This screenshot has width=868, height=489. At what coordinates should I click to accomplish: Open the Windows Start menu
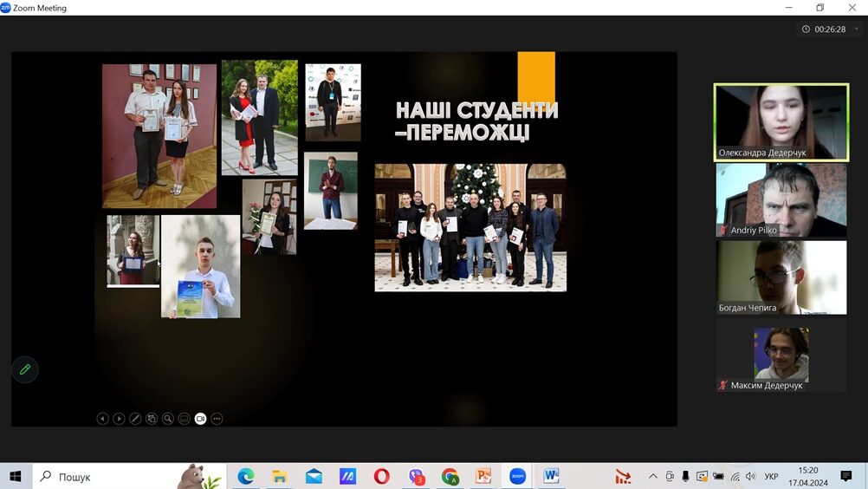pos(15,476)
